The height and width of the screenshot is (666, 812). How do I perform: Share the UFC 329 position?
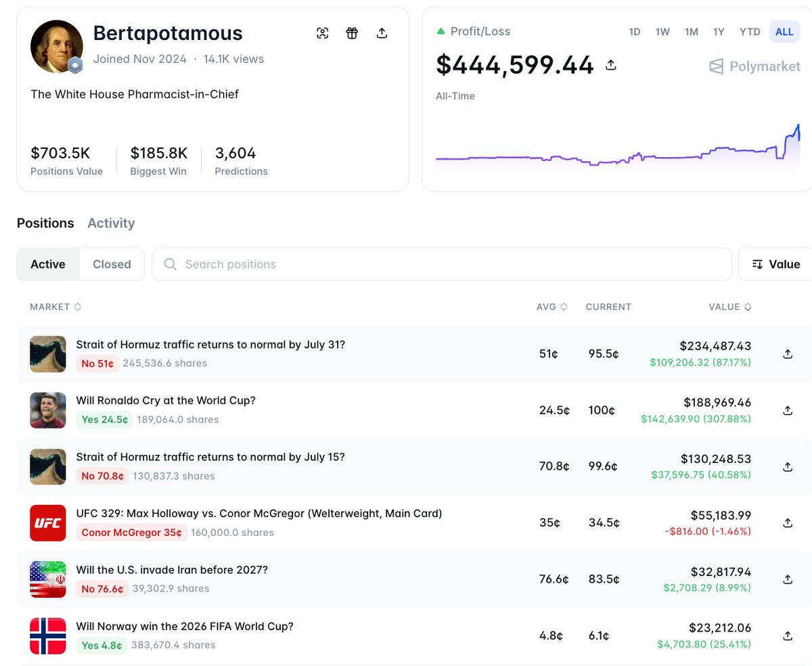click(788, 523)
